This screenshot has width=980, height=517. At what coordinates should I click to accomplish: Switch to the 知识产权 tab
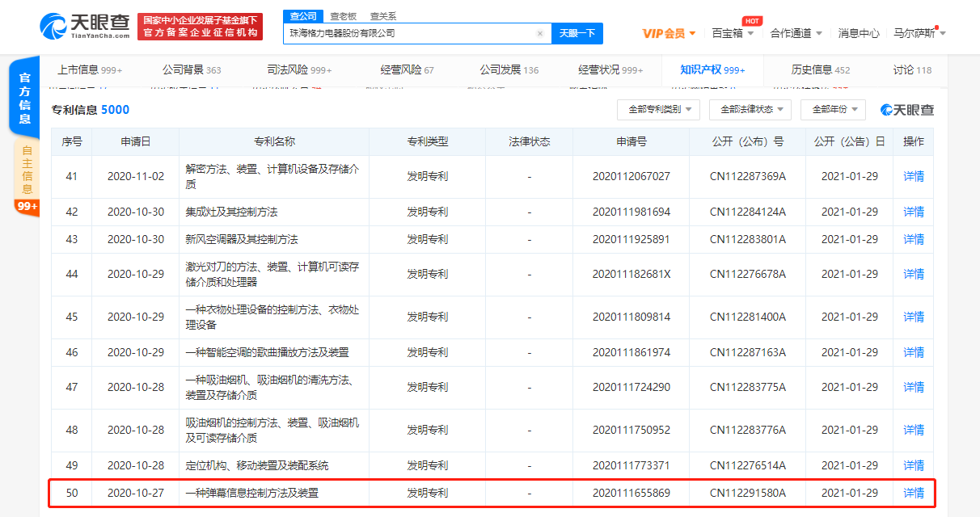click(x=712, y=70)
